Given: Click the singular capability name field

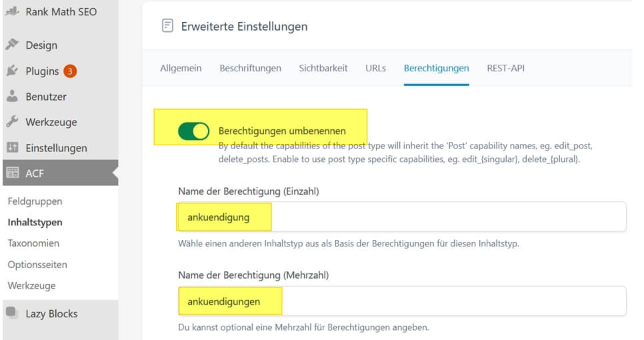Looking at the screenshot, I should pos(401,217).
